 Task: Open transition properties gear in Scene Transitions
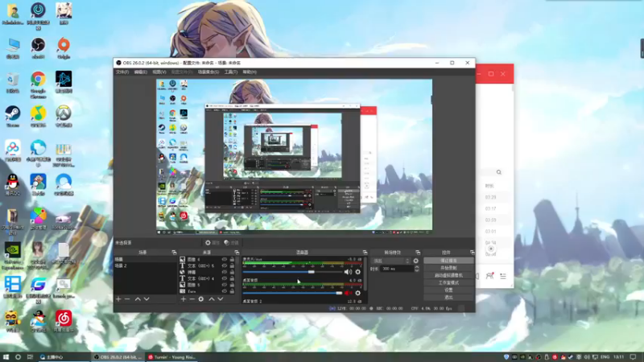click(415, 261)
